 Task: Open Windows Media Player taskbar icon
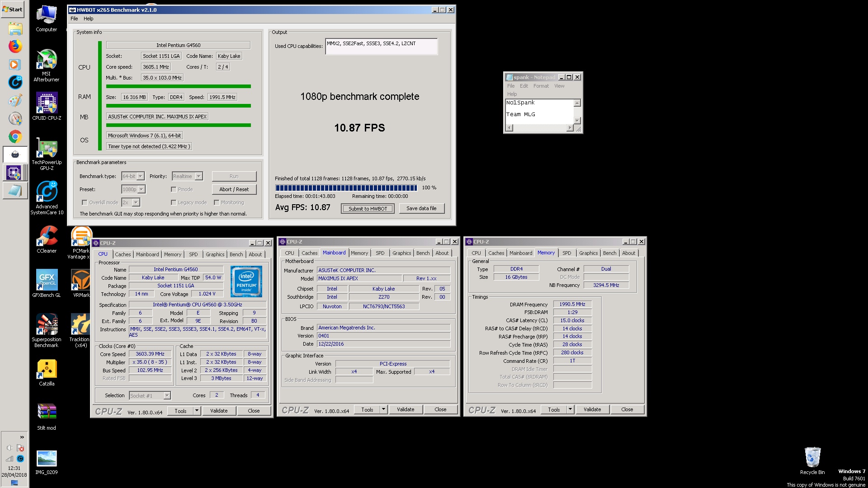(x=15, y=64)
